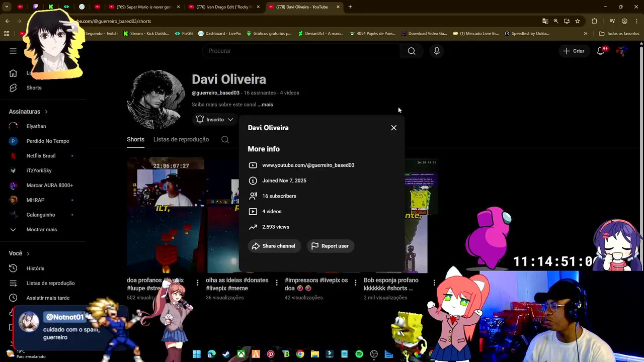Click the 2,593 views trending icon
The width and height of the screenshot is (644, 362).
pyautogui.click(x=253, y=227)
